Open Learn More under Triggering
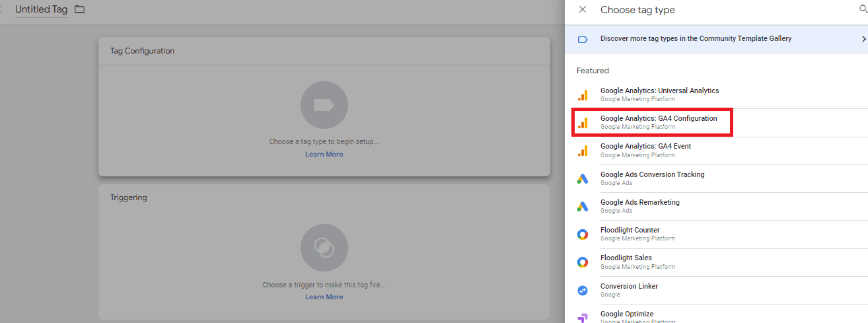Screen dimensions: 868x323 pos(324,297)
